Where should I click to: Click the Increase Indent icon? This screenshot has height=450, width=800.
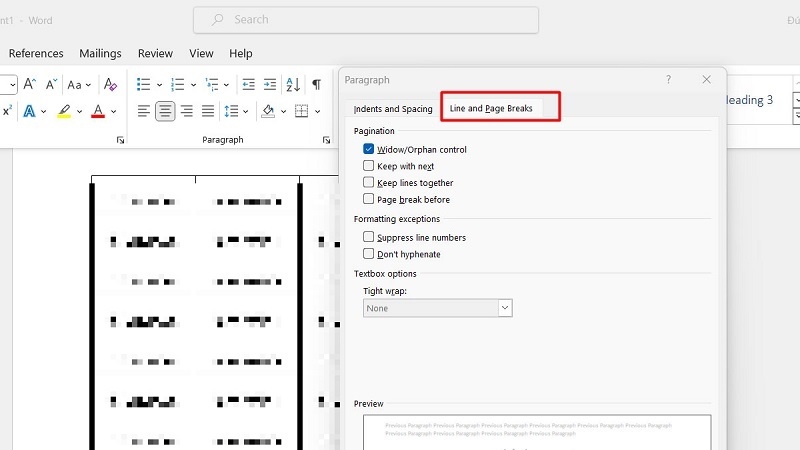tap(268, 85)
